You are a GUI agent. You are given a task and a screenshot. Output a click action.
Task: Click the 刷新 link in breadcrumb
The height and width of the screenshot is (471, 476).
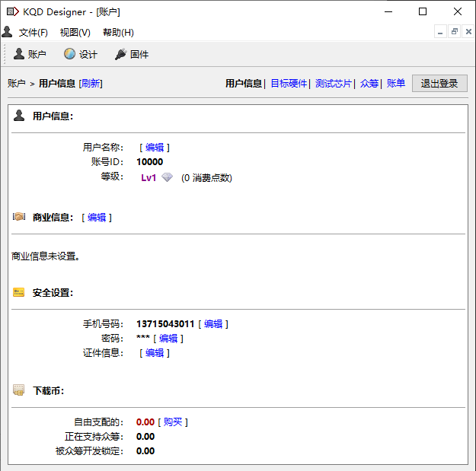[91, 84]
